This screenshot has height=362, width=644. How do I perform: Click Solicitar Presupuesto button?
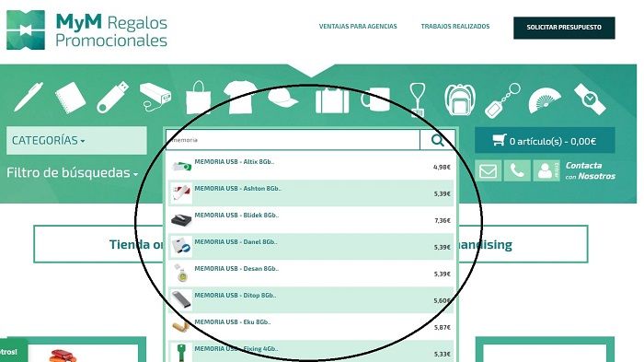(564, 28)
